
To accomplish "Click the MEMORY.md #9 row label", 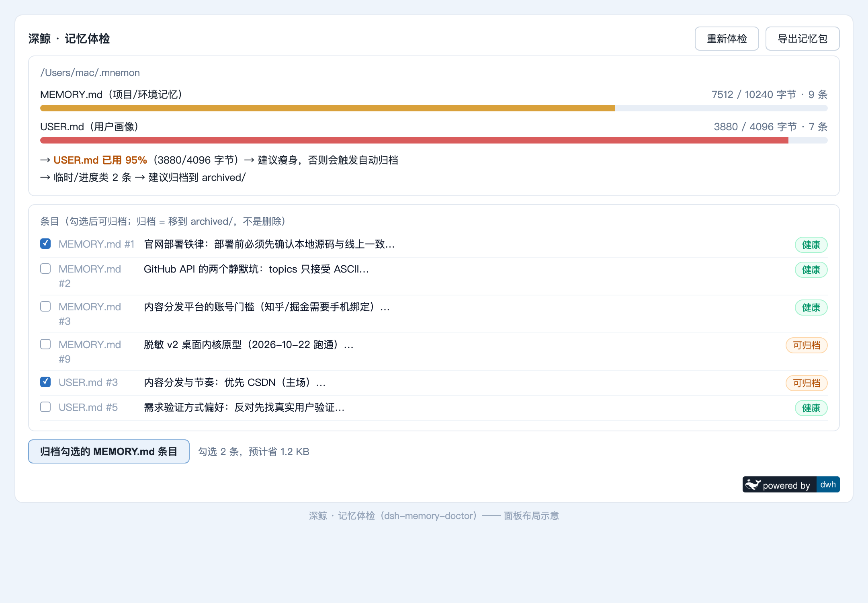I will point(90,352).
